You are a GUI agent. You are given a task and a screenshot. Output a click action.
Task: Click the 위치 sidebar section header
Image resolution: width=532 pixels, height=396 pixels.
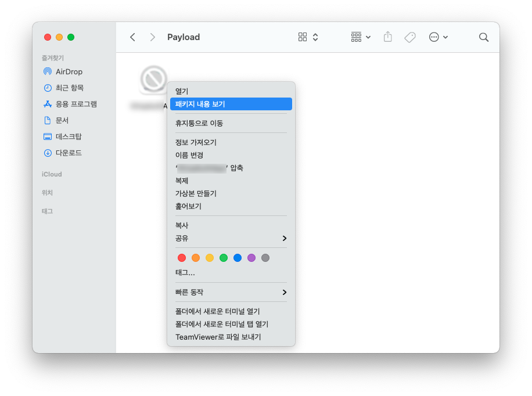47,193
